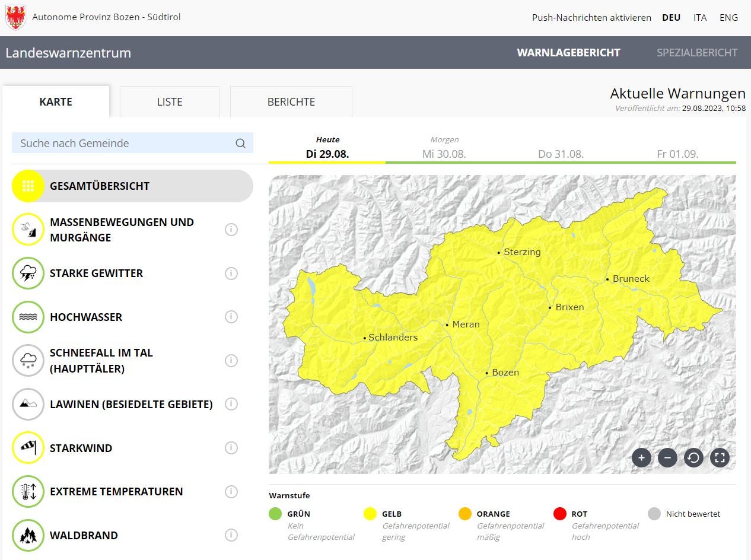Click the Waldbrand forest fire icon
Viewport: 751px width, 560px height.
tap(28, 535)
